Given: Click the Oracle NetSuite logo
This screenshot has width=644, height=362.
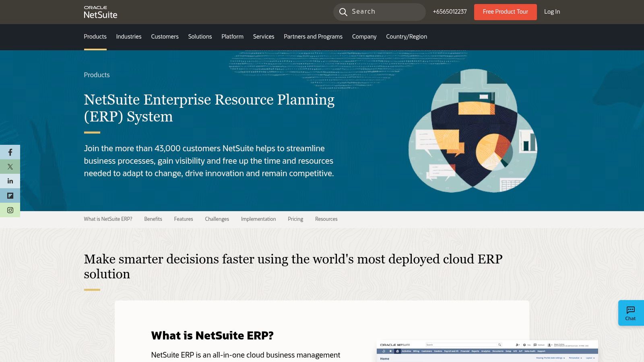Looking at the screenshot, I should pyautogui.click(x=100, y=12).
